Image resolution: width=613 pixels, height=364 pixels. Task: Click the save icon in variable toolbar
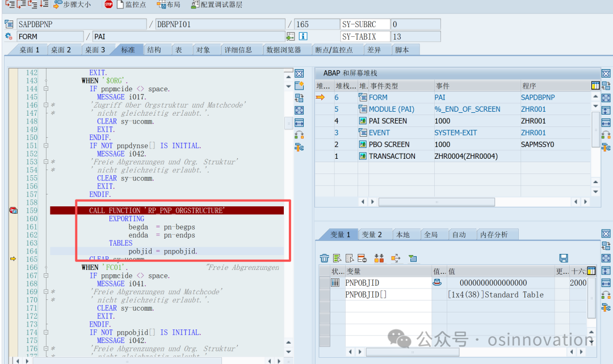pos(564,258)
